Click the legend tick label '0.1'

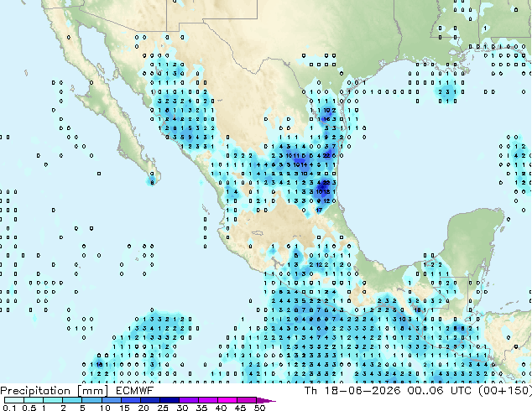9,408
